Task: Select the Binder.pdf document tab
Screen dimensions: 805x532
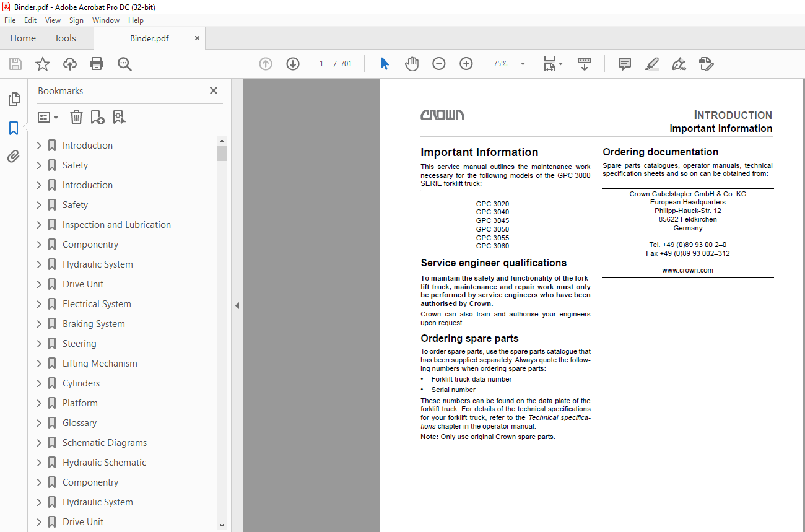Action: [149, 38]
